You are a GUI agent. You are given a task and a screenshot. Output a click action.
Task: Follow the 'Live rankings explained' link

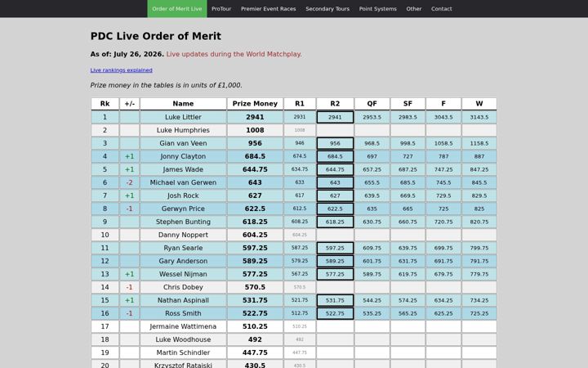pyautogui.click(x=121, y=70)
